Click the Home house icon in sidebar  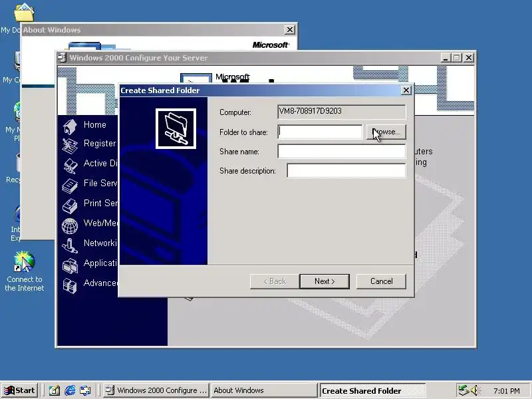pyautogui.click(x=70, y=127)
